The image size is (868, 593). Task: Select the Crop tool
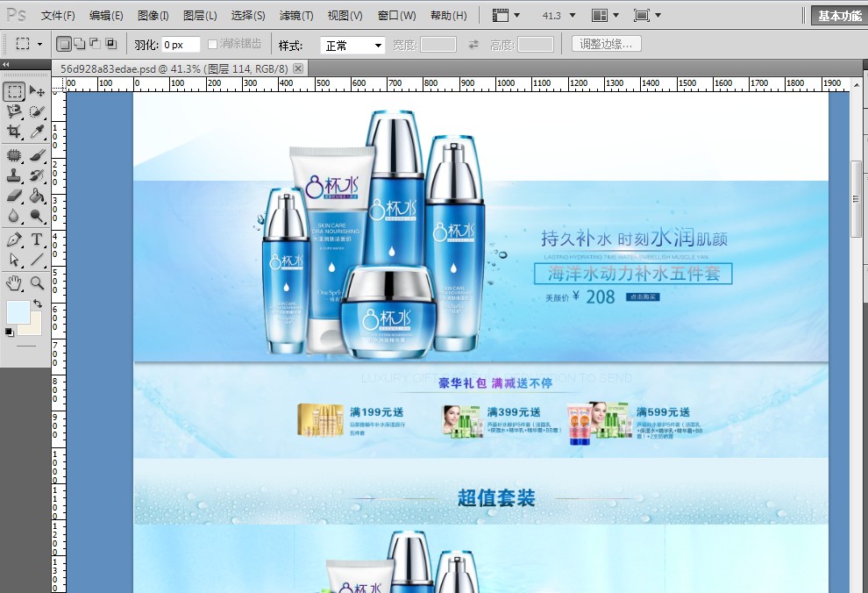click(x=14, y=132)
